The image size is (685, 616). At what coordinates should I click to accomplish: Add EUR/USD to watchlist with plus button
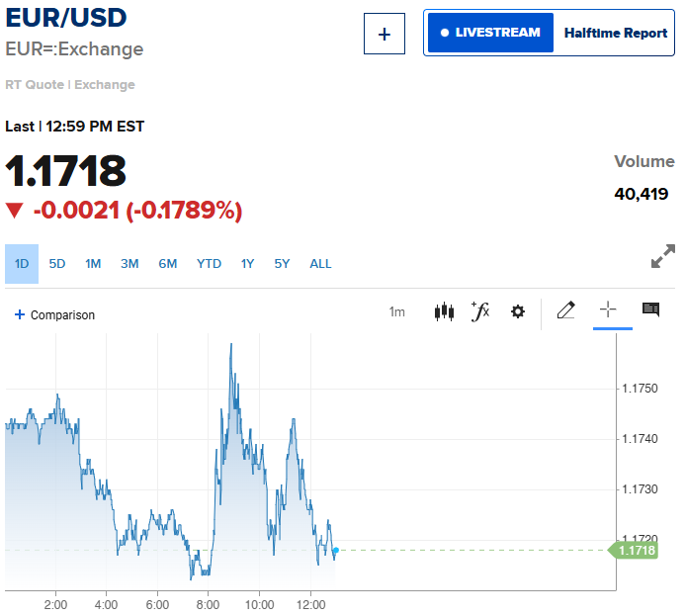[385, 35]
